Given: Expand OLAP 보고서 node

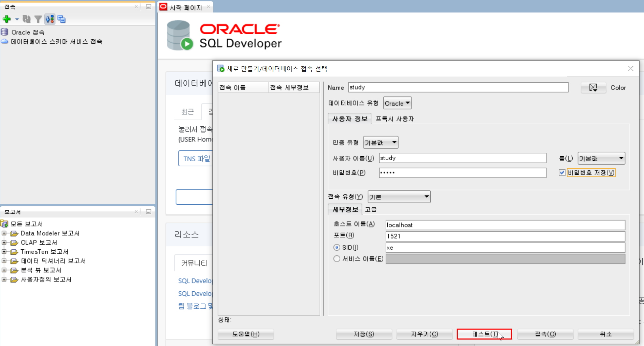Looking at the screenshot, I should point(4,242).
